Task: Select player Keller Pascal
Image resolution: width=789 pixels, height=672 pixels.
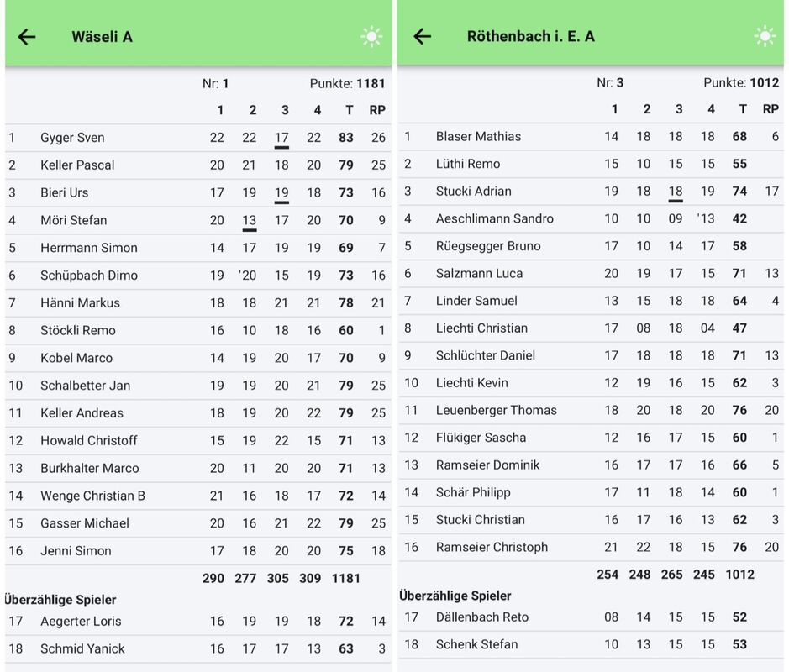Action: coord(77,165)
